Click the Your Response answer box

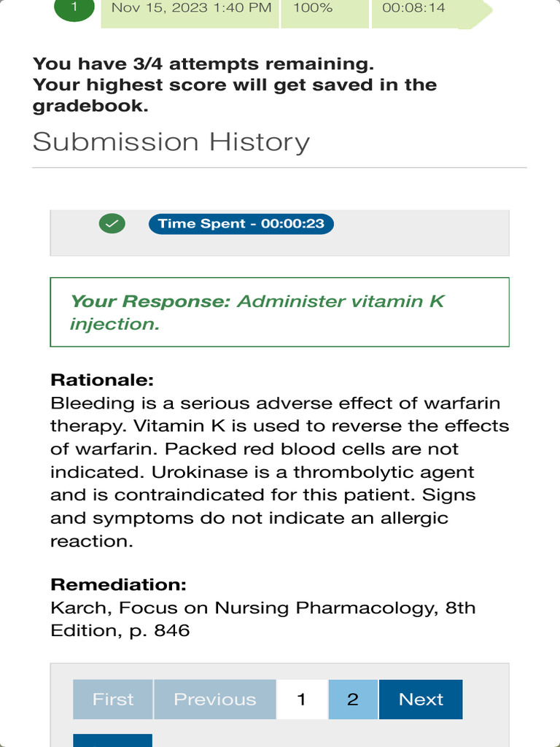coord(279,312)
